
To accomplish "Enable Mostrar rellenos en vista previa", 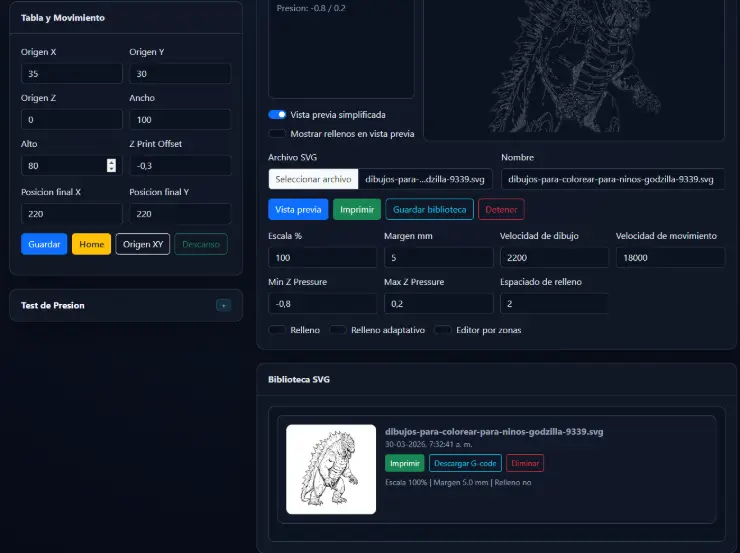I will (277, 133).
